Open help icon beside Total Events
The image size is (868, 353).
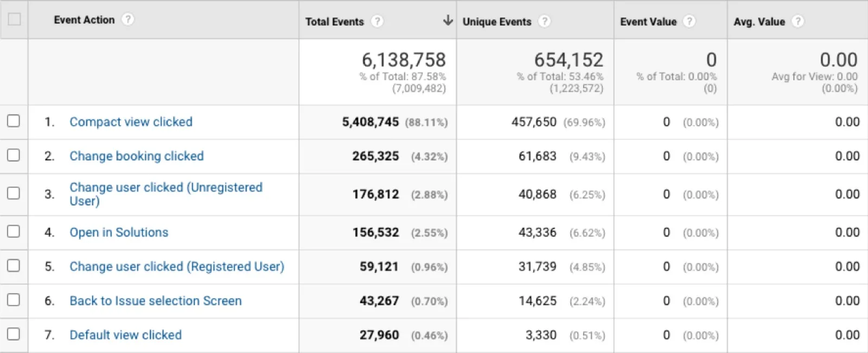376,22
